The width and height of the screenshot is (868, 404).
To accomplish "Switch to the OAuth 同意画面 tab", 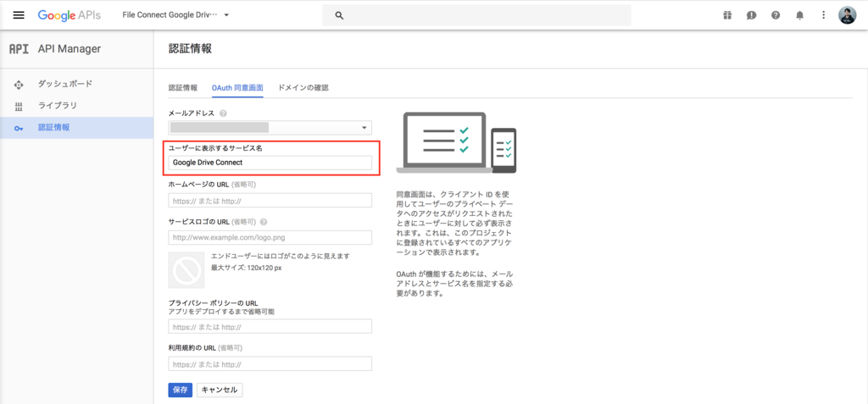I will pos(237,88).
